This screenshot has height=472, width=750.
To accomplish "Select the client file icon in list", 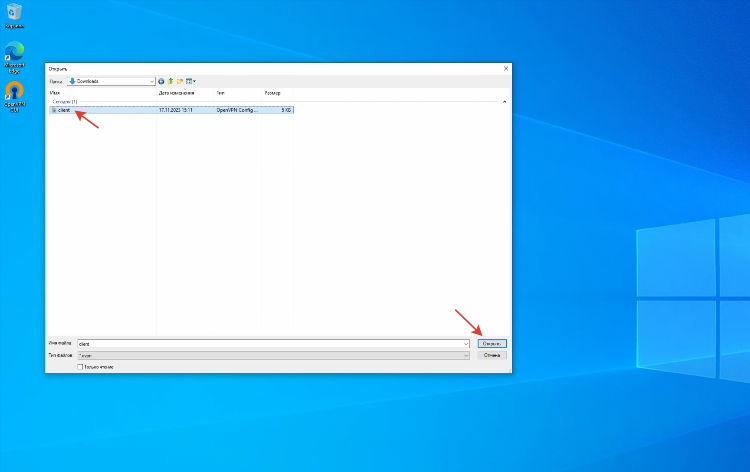I will click(x=54, y=110).
